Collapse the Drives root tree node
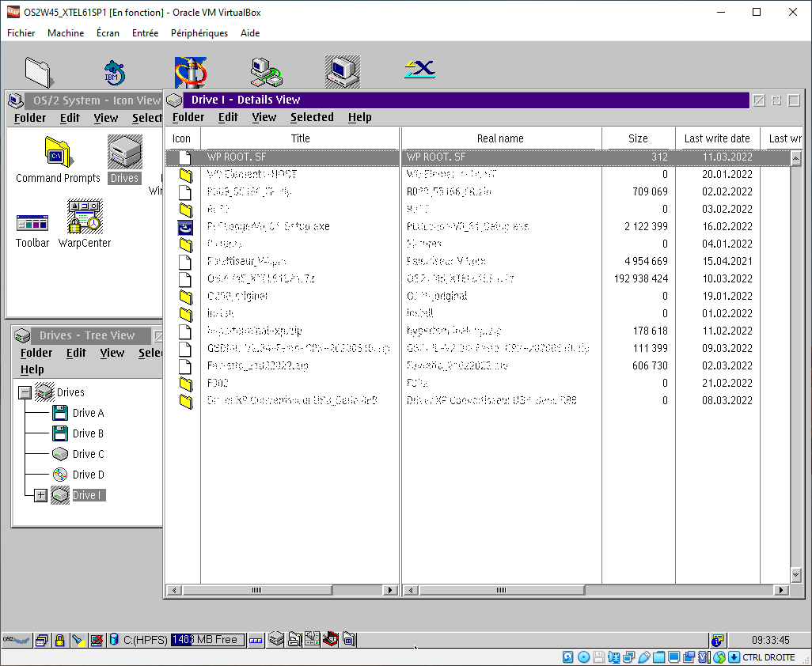 pos(25,392)
